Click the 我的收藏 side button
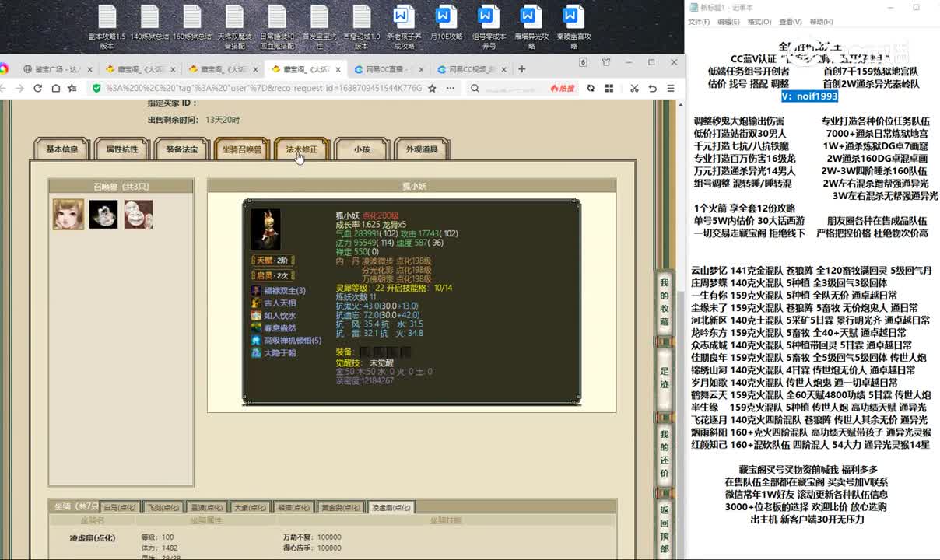 pyautogui.click(x=665, y=302)
